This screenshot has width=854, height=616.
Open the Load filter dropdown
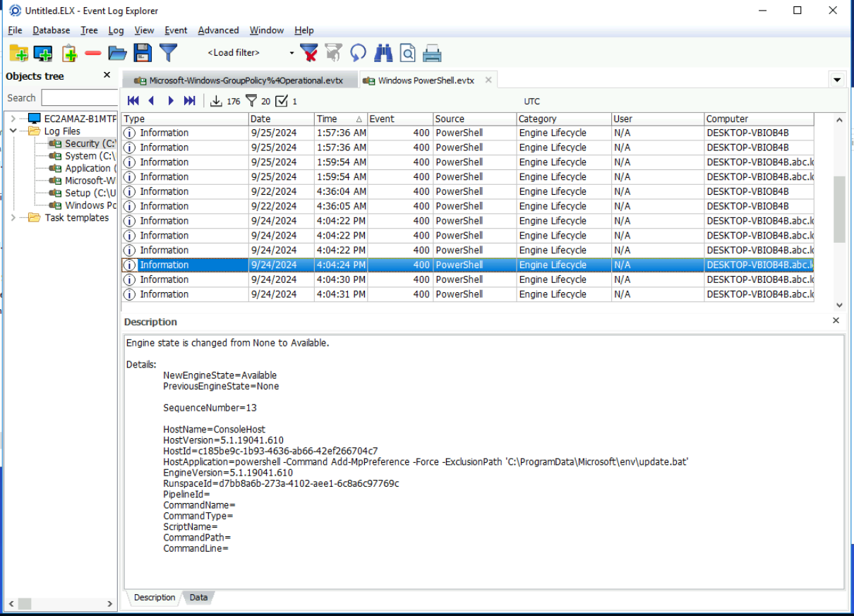tap(291, 53)
